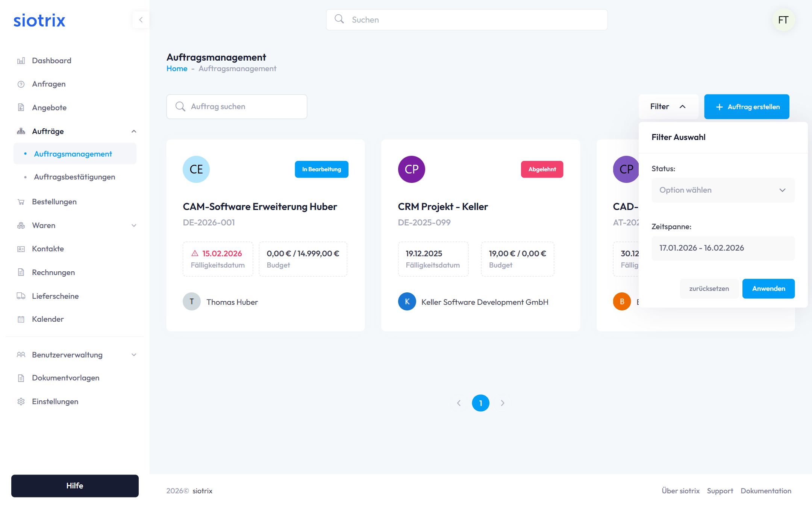Expand the Waren submenu
The image size is (812, 508).
134,225
